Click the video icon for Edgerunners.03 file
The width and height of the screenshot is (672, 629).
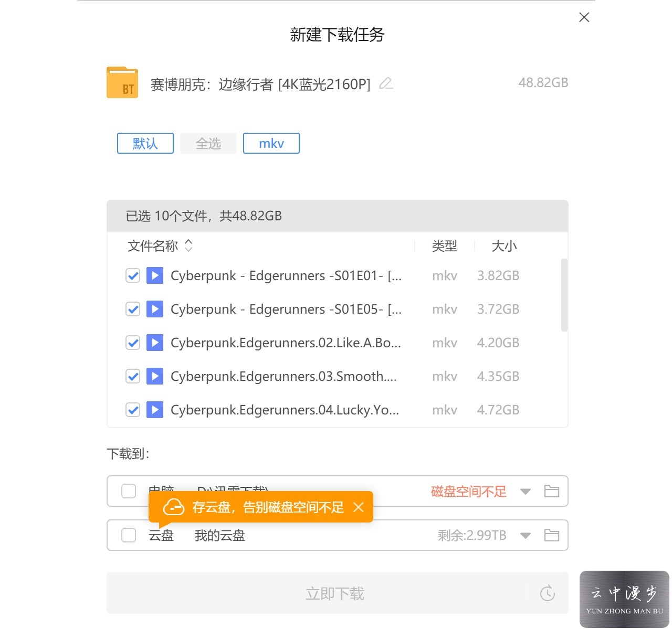tap(155, 376)
